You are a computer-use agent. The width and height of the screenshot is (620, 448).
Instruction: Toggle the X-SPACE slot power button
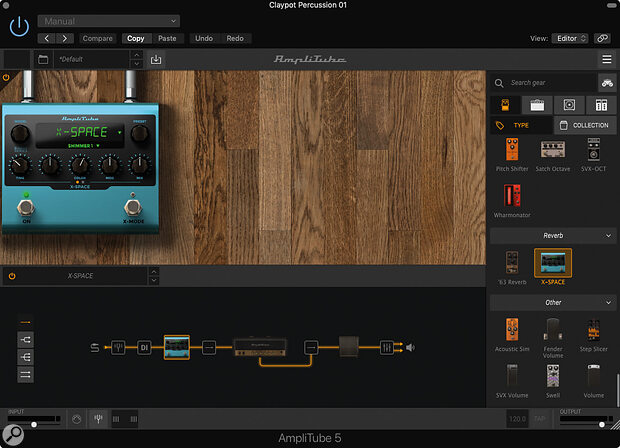click(x=12, y=276)
